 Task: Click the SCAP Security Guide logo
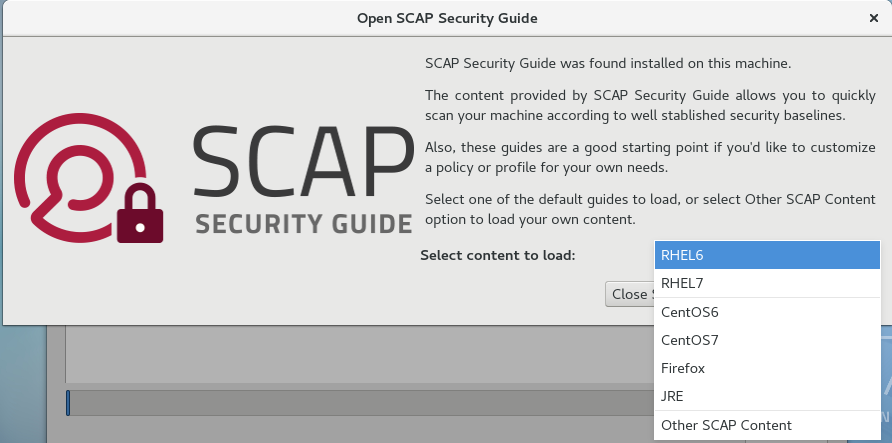[x=214, y=177]
